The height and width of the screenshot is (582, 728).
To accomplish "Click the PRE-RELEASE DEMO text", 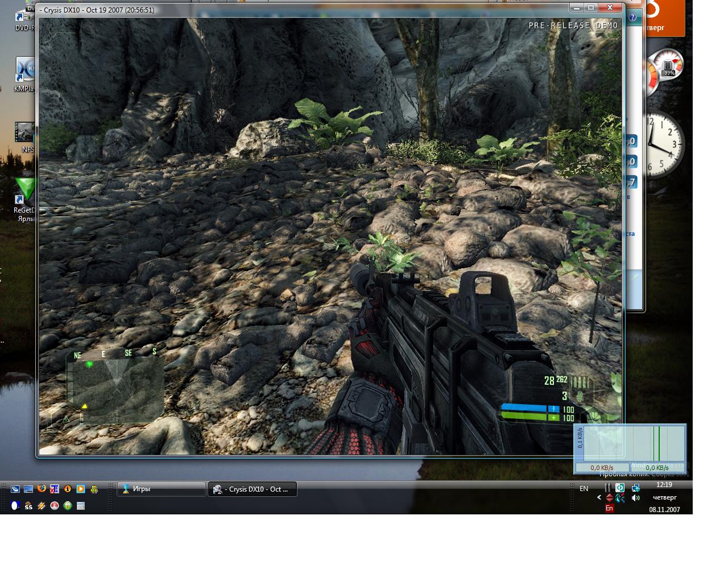I will pyautogui.click(x=573, y=26).
